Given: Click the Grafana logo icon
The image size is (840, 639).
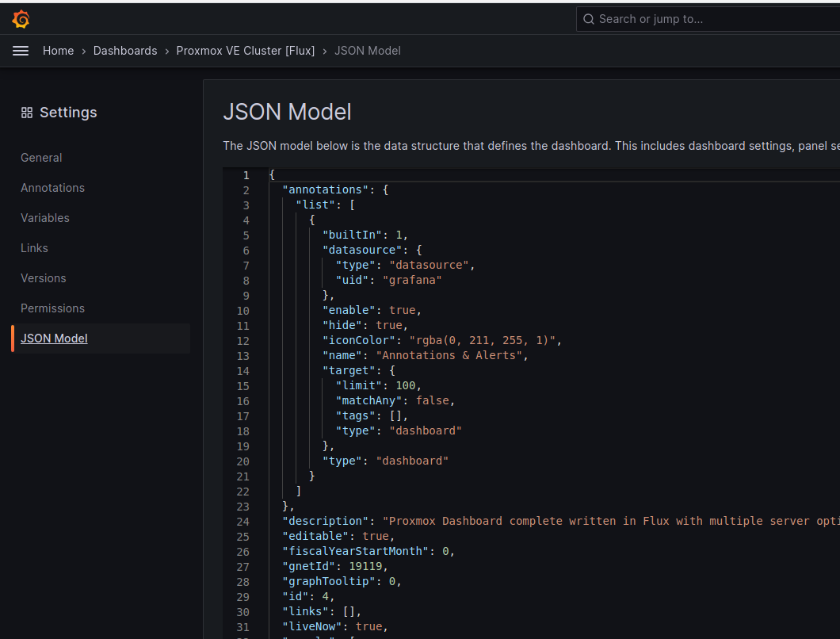Looking at the screenshot, I should [x=21, y=19].
